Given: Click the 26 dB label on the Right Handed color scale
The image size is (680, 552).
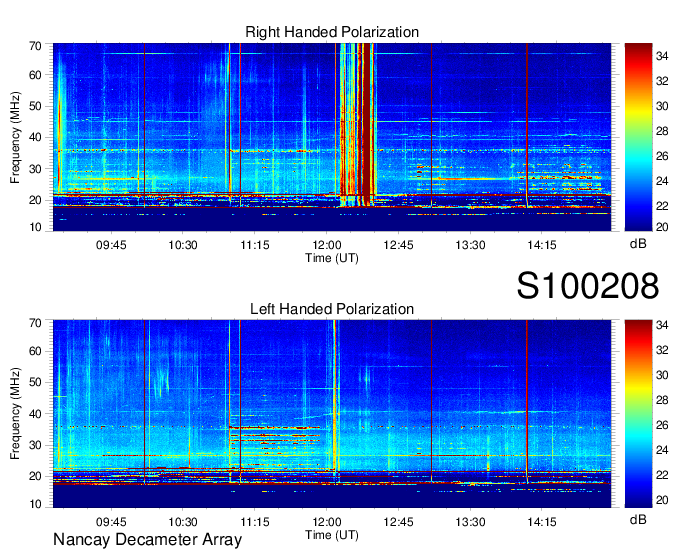Looking at the screenshot, I should (662, 156).
